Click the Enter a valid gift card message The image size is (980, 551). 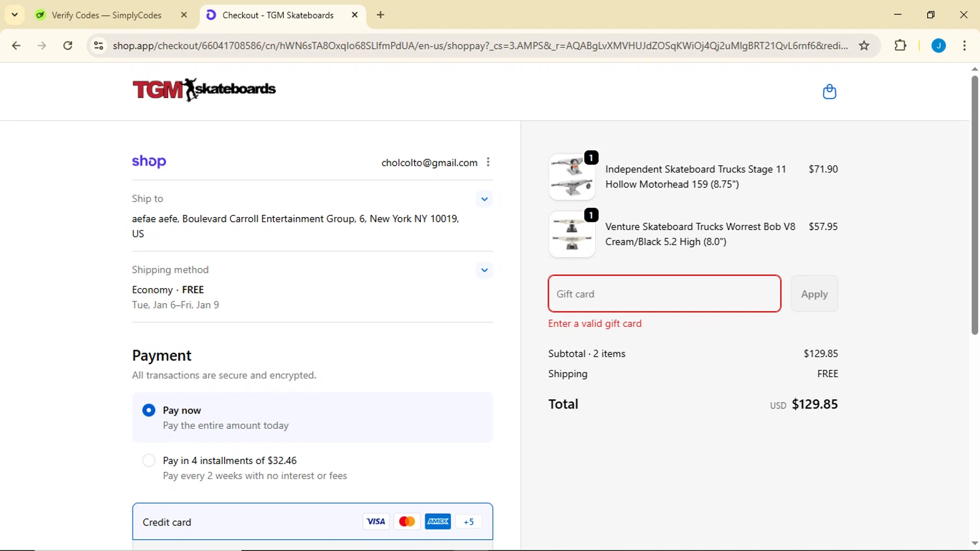[x=595, y=324]
